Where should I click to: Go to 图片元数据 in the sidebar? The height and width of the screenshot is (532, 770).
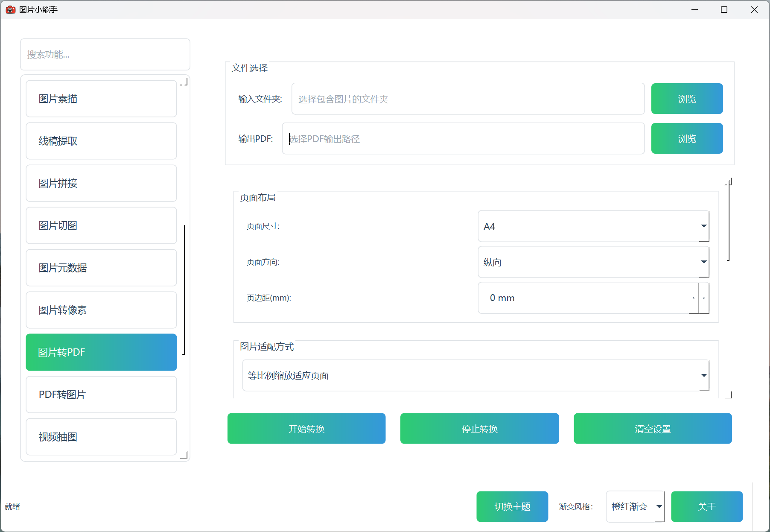point(101,268)
